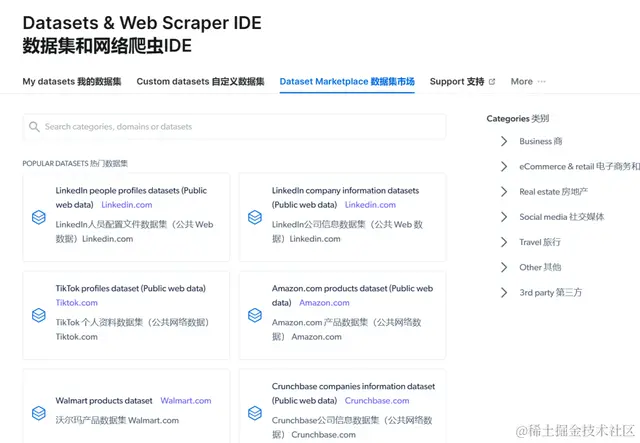Image resolution: width=640 pixels, height=443 pixels.
Task: Expand the Real estate category
Action: click(x=504, y=192)
